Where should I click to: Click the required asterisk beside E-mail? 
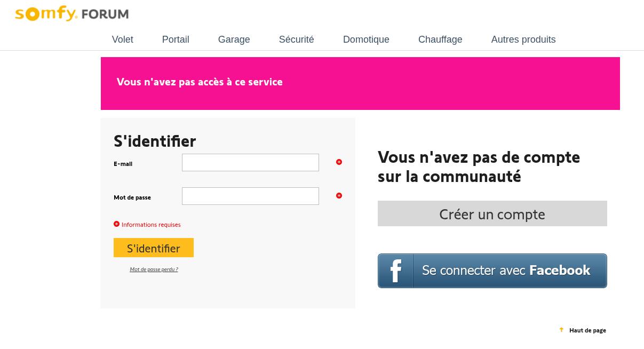[x=339, y=162]
